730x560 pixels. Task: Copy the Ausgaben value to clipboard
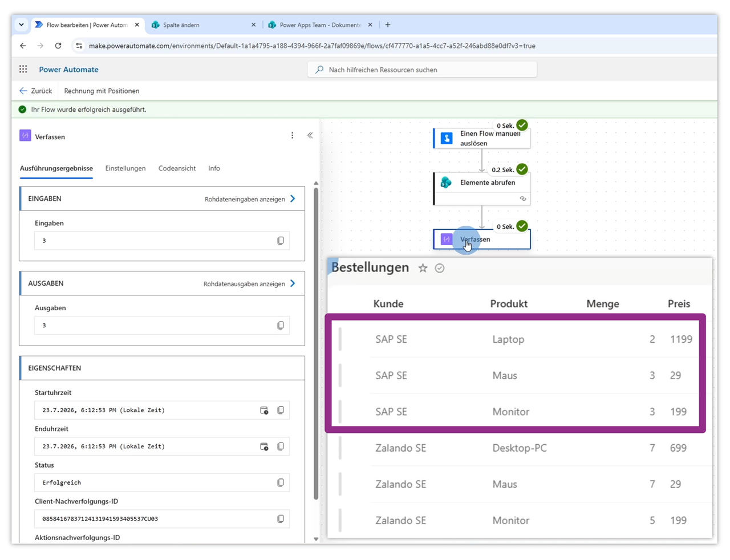[x=281, y=326]
